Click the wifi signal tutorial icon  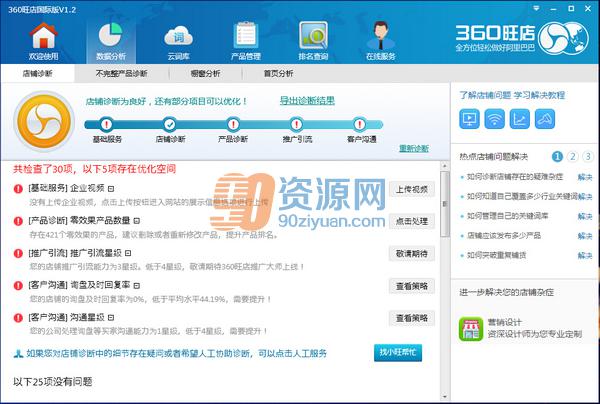coord(494,119)
